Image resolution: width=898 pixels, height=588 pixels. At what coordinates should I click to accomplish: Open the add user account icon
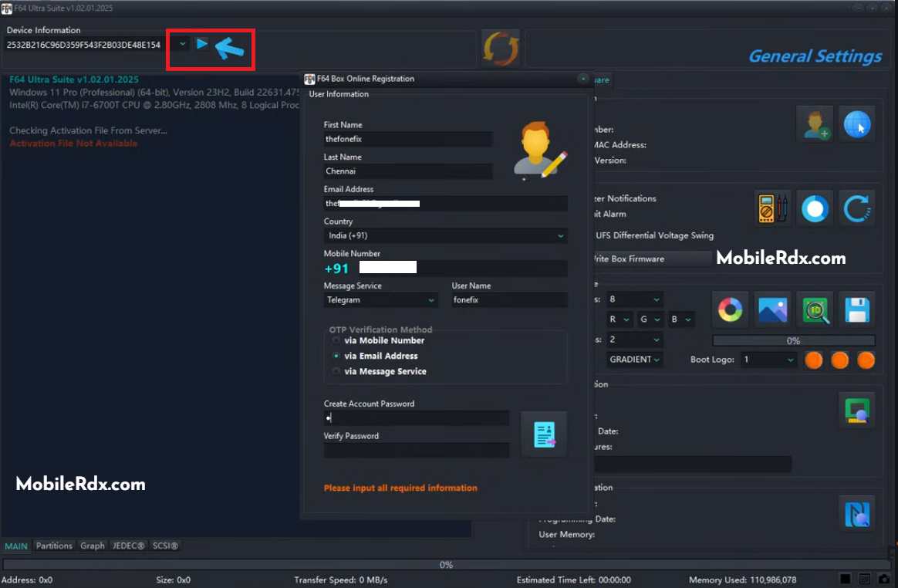click(x=815, y=124)
